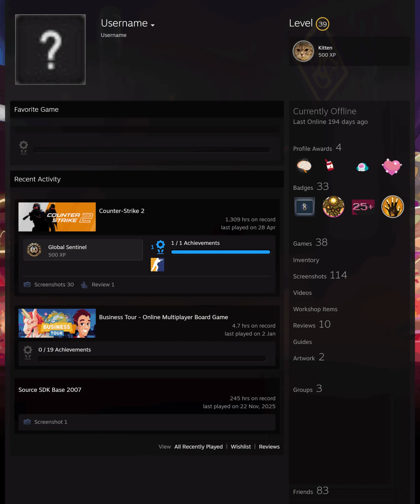View All Recently Played games
This screenshot has width=420, height=504.
click(x=198, y=447)
